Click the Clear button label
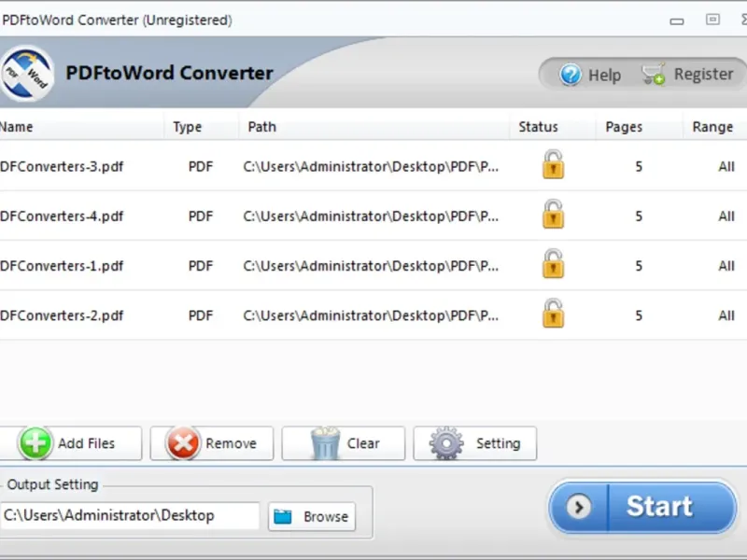 coord(363,443)
